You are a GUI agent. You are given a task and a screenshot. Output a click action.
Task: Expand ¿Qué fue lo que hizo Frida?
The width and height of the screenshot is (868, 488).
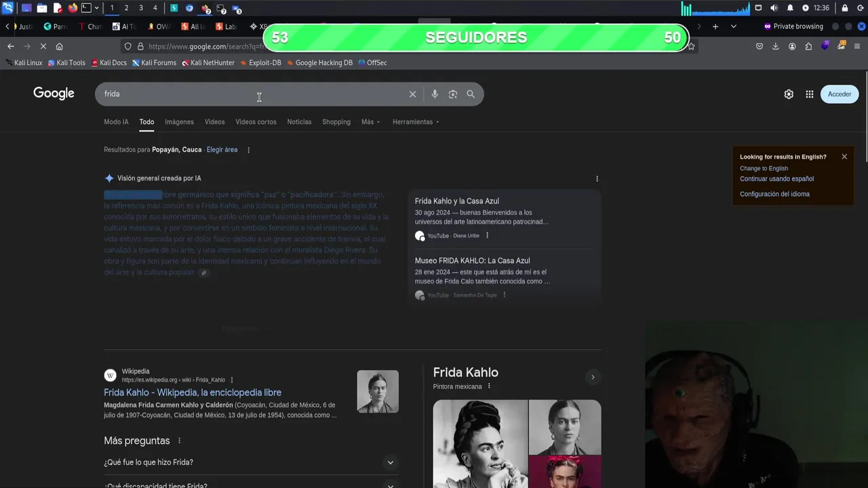tap(250, 462)
